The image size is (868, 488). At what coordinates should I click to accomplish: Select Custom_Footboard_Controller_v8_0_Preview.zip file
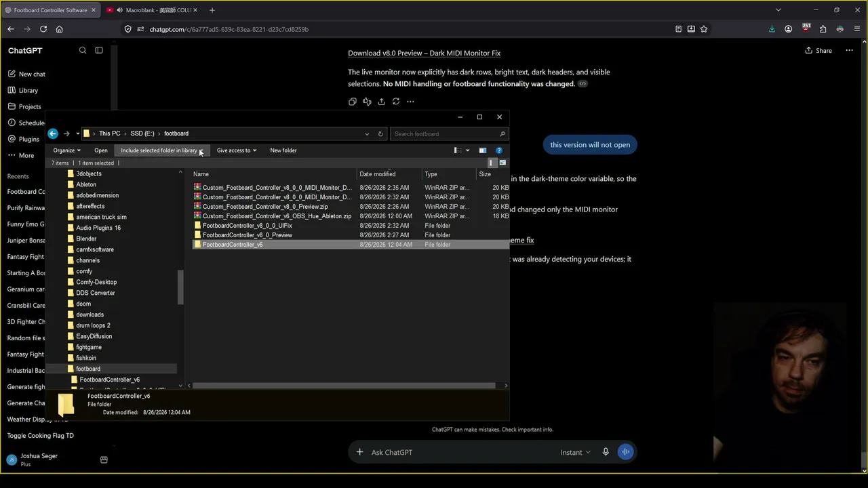pos(264,207)
